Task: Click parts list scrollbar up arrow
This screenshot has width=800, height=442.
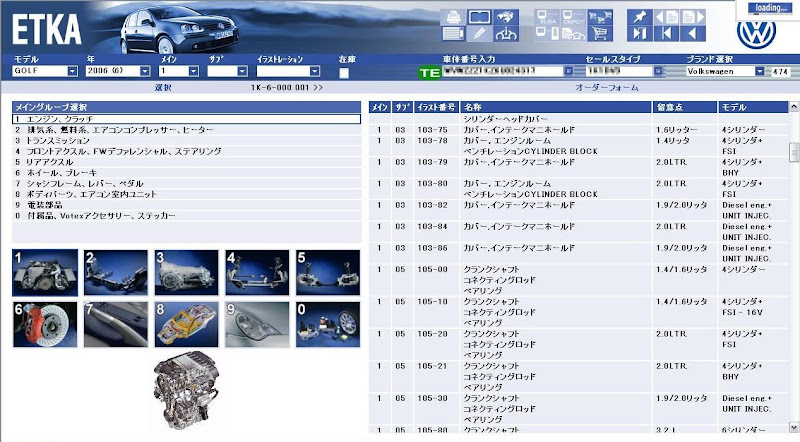Action: (x=793, y=107)
